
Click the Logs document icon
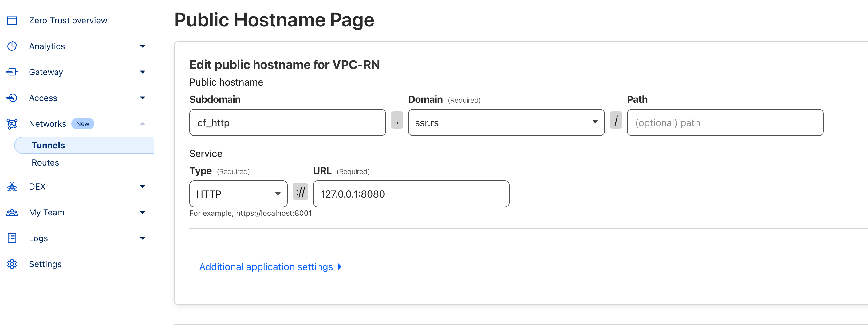pyautogui.click(x=12, y=238)
